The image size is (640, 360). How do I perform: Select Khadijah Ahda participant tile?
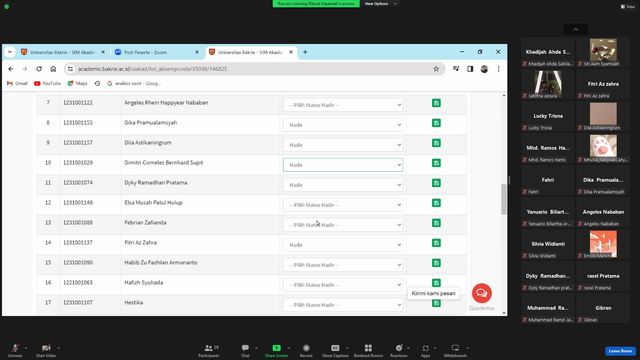point(548,51)
